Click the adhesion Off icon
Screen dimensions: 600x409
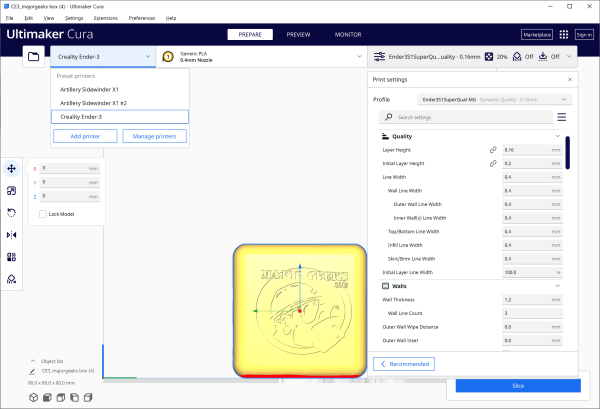point(543,57)
